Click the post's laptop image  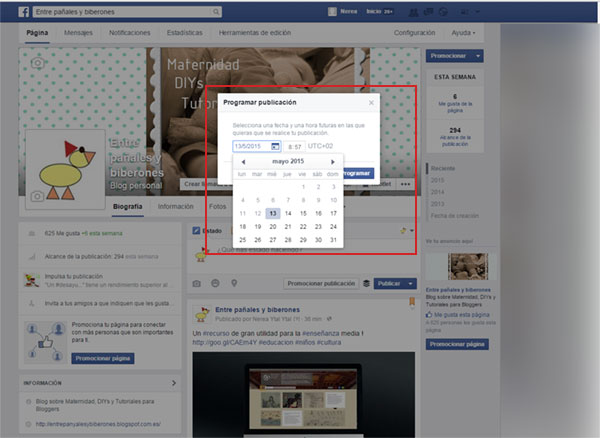tap(304, 394)
